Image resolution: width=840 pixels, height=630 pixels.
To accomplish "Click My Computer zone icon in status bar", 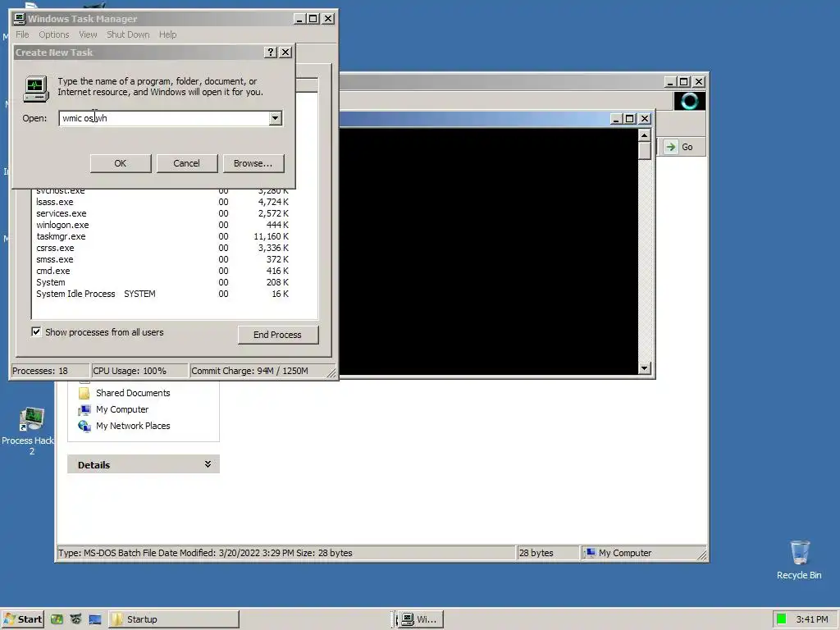I will 590,553.
